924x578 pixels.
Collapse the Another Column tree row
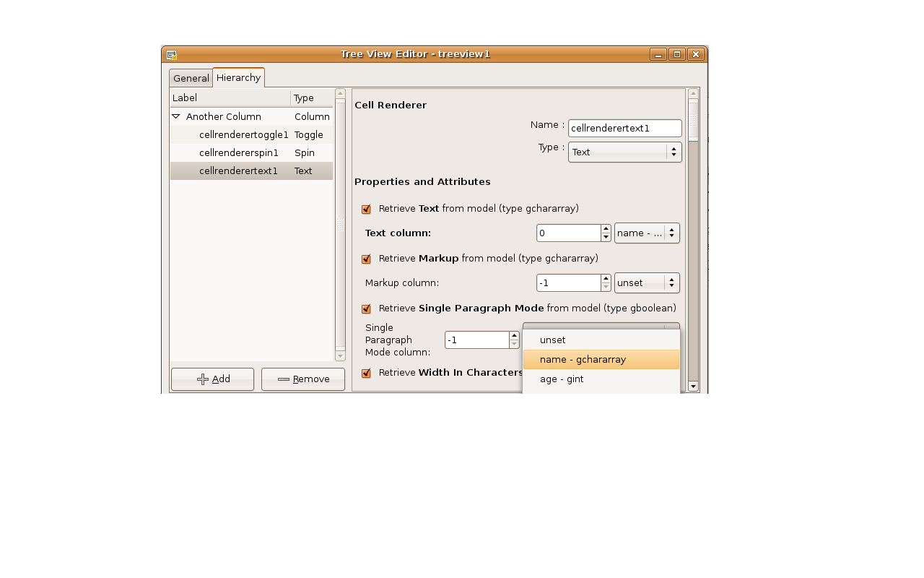[175, 116]
